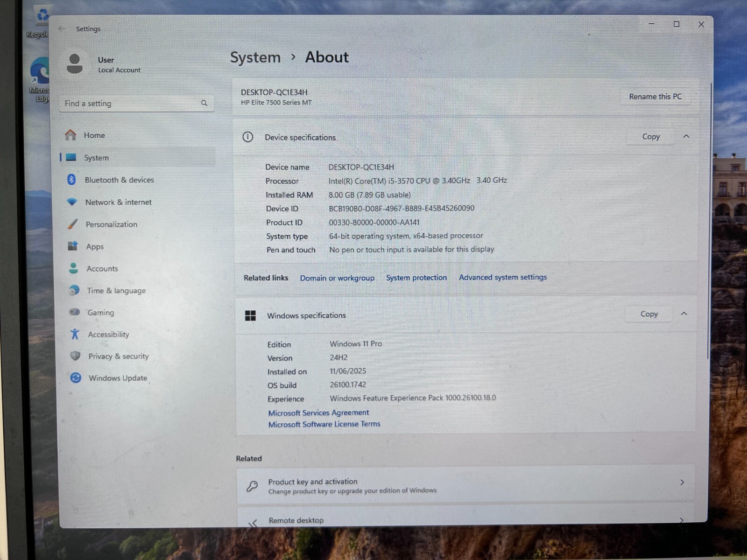
Task: Collapse the Device specifications section
Action: tap(686, 136)
